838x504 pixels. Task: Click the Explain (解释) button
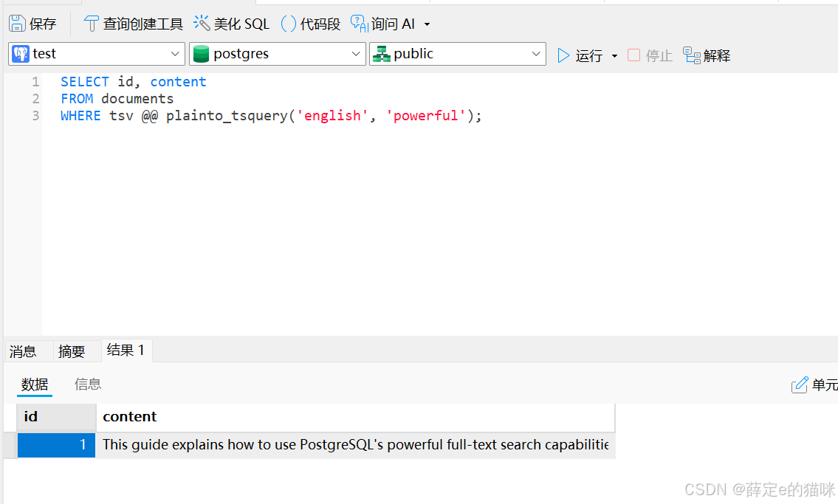pos(707,55)
